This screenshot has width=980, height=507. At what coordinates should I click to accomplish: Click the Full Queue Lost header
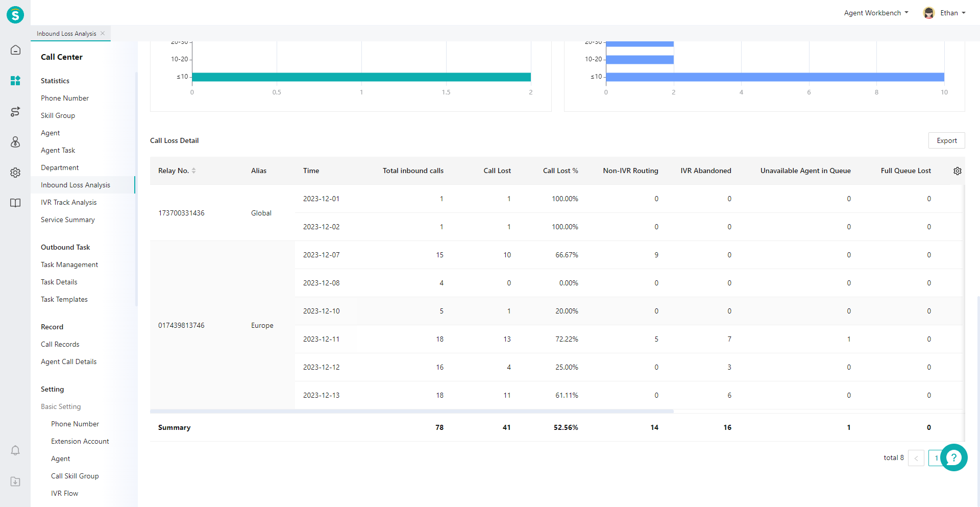(906, 171)
